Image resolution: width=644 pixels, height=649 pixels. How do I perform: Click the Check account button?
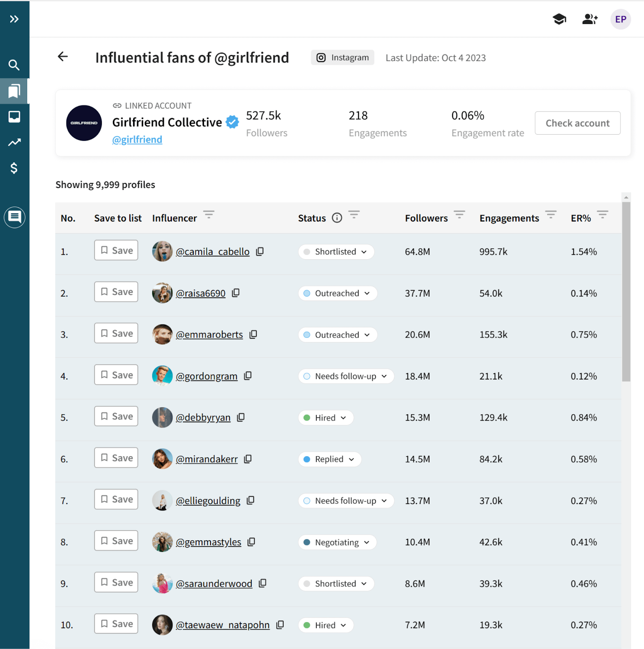(577, 123)
